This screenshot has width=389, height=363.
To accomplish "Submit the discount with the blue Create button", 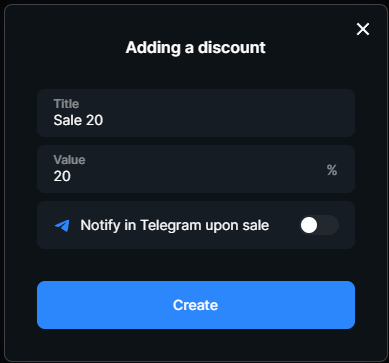I will (x=196, y=305).
